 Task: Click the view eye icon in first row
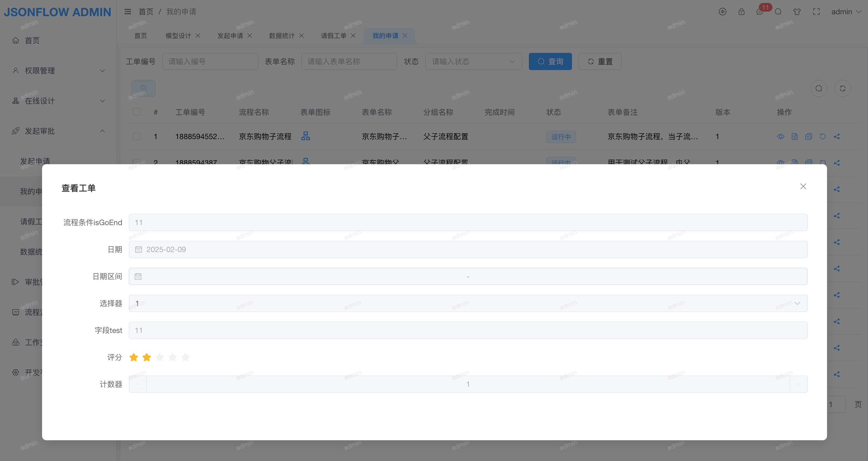pyautogui.click(x=780, y=136)
